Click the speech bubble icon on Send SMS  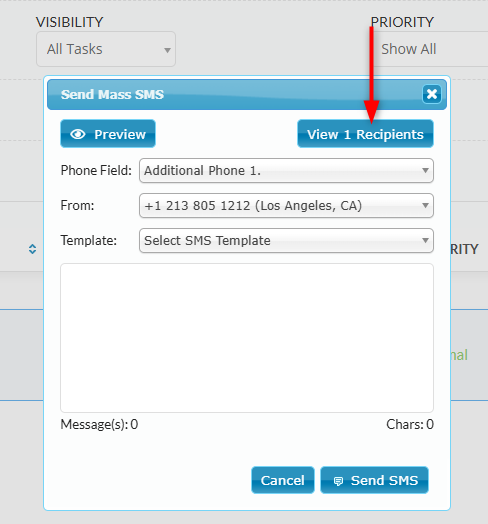(338, 481)
